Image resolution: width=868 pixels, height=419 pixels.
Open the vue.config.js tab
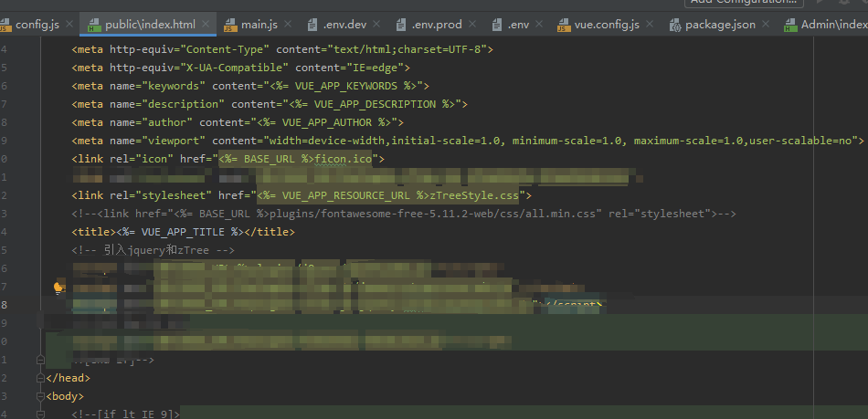tap(606, 25)
